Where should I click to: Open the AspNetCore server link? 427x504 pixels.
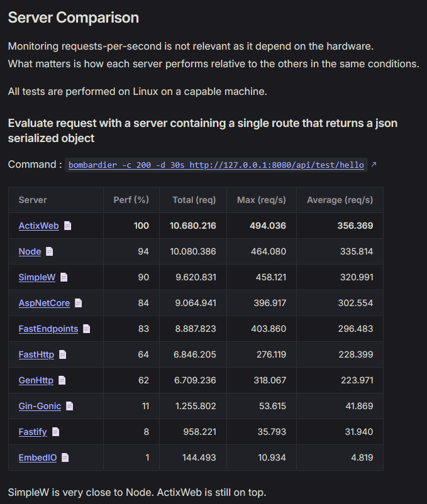tap(44, 303)
